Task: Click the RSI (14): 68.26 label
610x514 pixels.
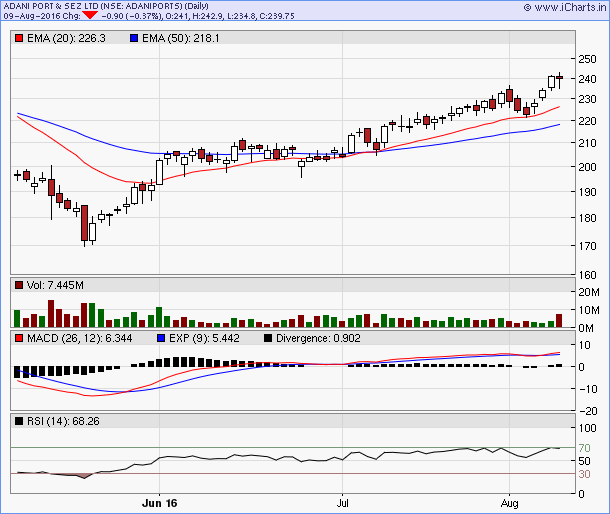Action: (x=63, y=421)
